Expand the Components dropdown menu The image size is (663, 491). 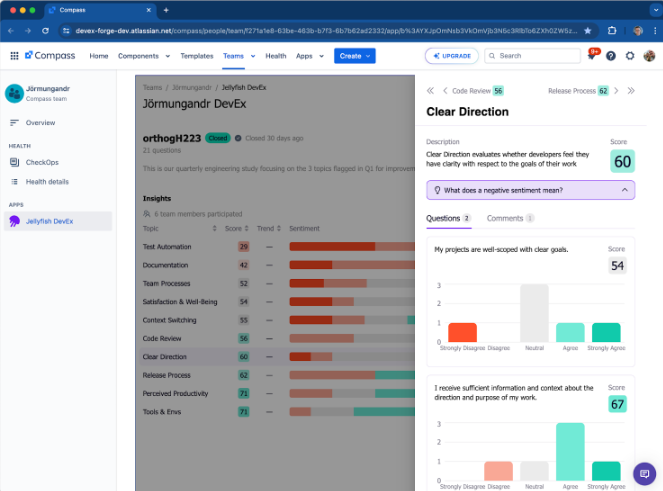coord(143,56)
